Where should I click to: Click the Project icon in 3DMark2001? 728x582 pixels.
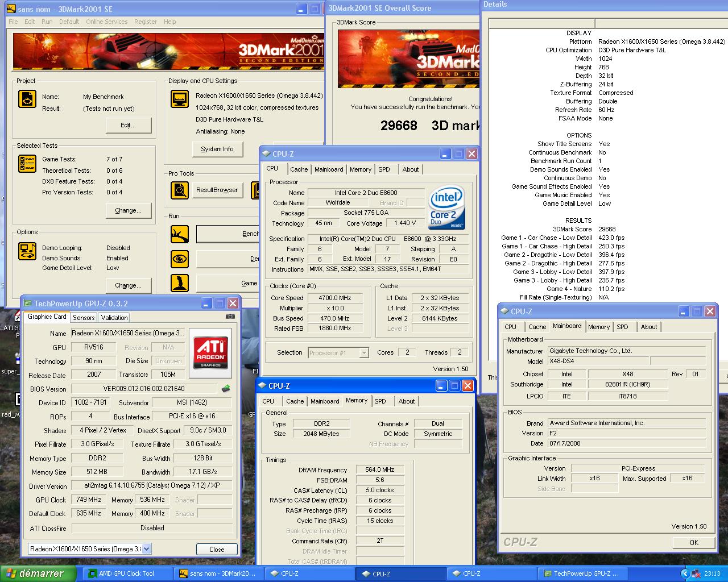[27, 99]
